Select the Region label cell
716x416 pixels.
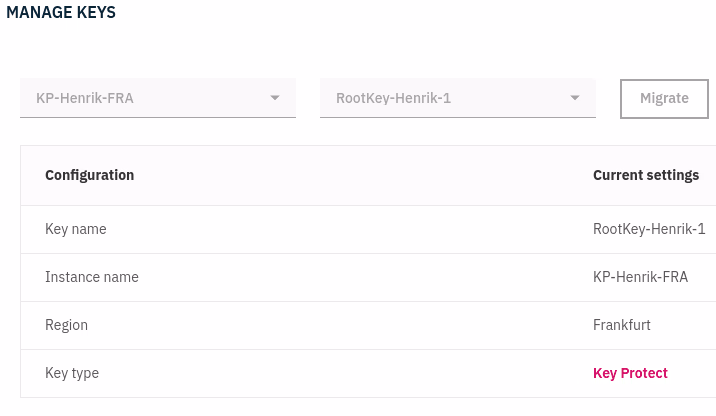coord(66,325)
